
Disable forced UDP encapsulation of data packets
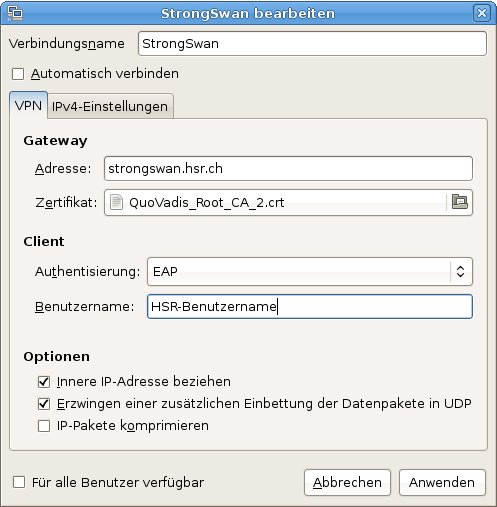coord(44,404)
